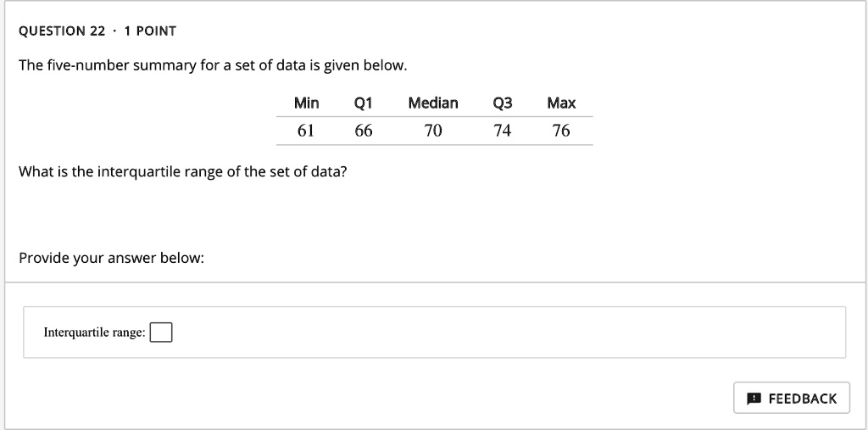The image size is (868, 430).
Task: Click the minimum value 61
Action: 306,131
